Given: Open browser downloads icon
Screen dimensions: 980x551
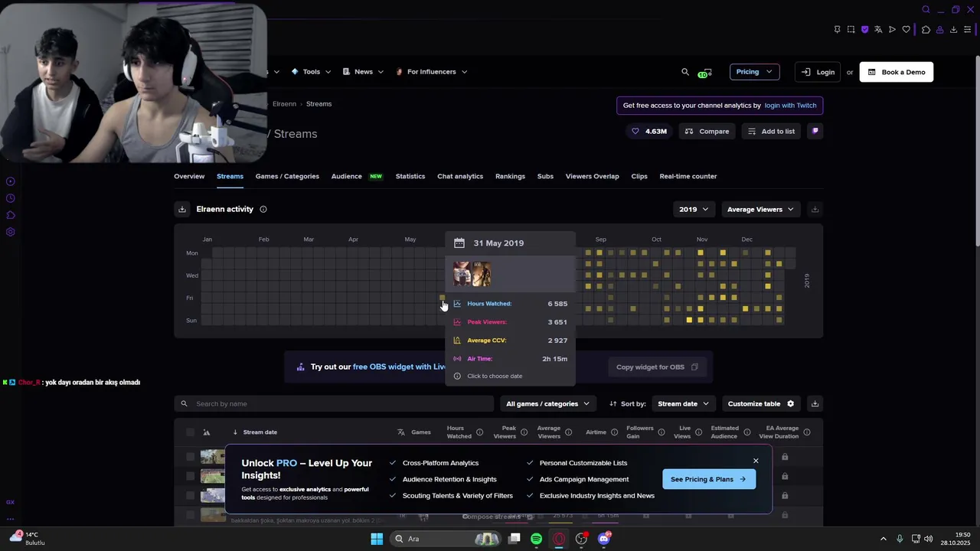Looking at the screenshot, I should 953,30.
